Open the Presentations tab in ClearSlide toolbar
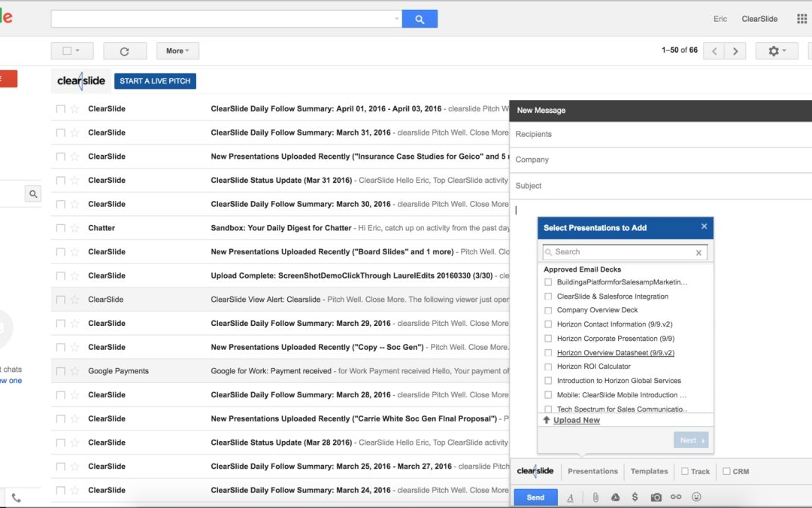 click(x=592, y=471)
